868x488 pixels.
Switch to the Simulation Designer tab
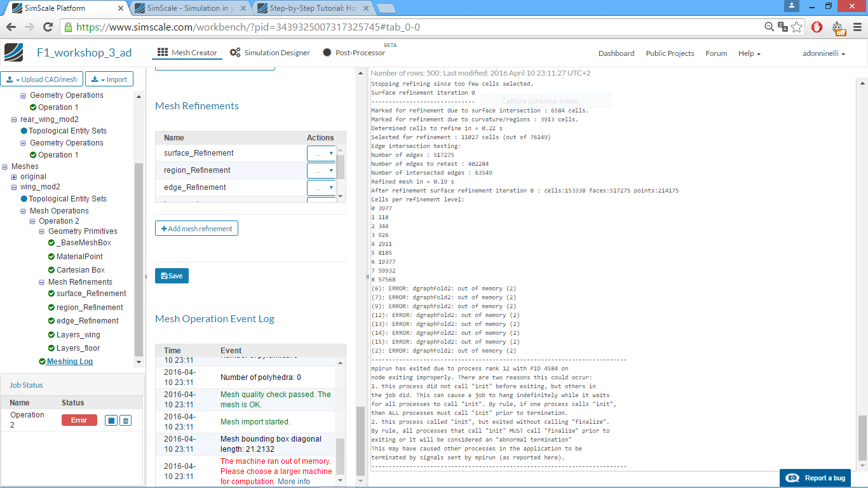point(270,53)
